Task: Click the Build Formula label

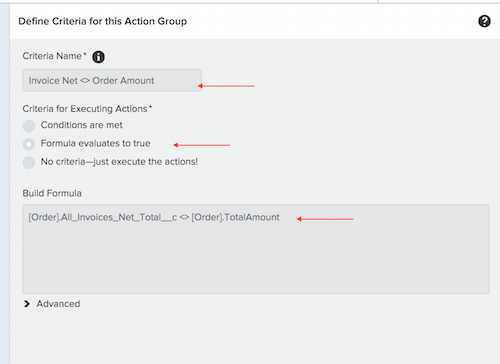Action: point(52,193)
